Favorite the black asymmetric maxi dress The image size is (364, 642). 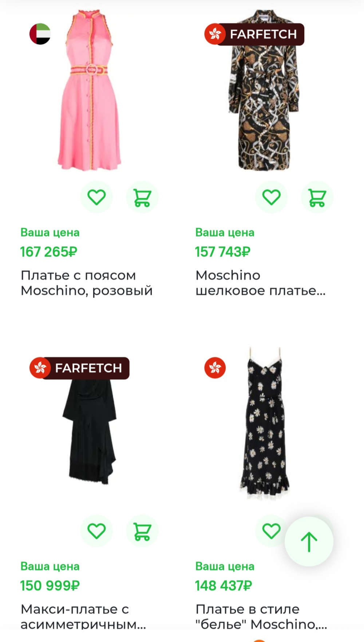96,531
